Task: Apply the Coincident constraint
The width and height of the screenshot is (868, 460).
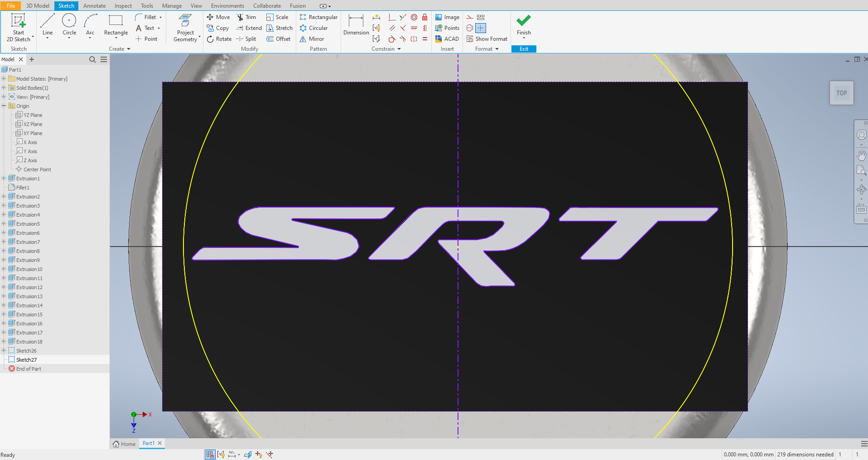Action: (x=392, y=17)
